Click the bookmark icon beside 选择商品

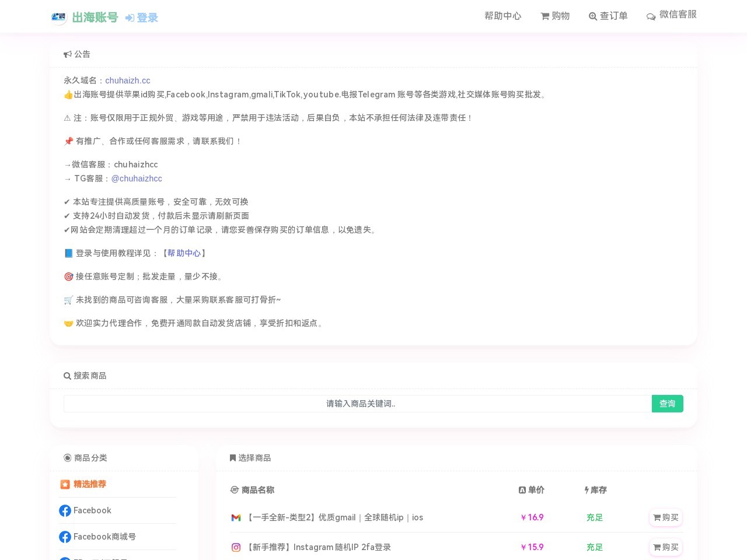click(x=233, y=458)
